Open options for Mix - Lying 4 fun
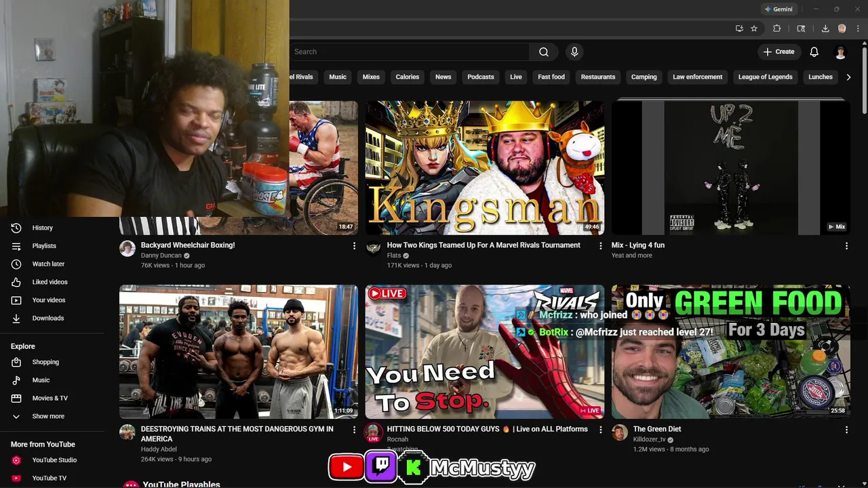The image size is (868, 488). tap(846, 246)
